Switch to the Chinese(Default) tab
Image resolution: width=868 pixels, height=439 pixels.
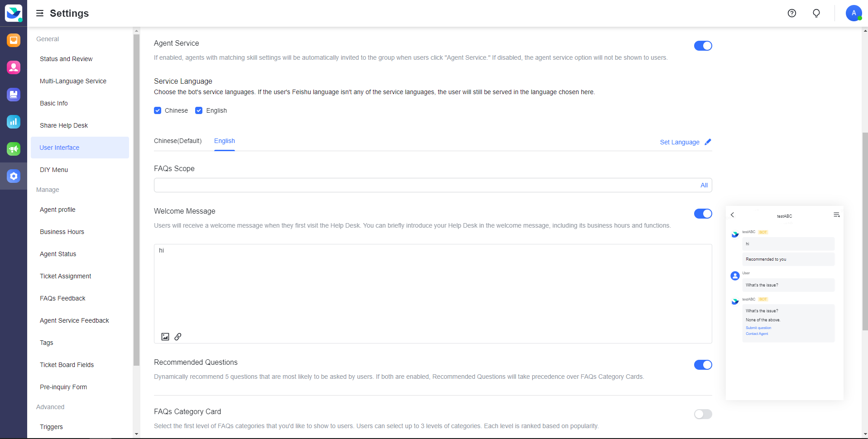pos(177,141)
